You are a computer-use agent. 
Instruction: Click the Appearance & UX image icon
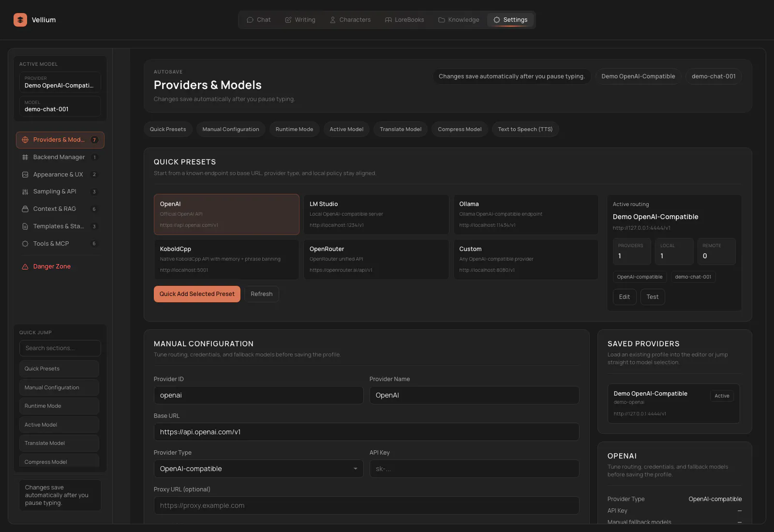(x=25, y=175)
